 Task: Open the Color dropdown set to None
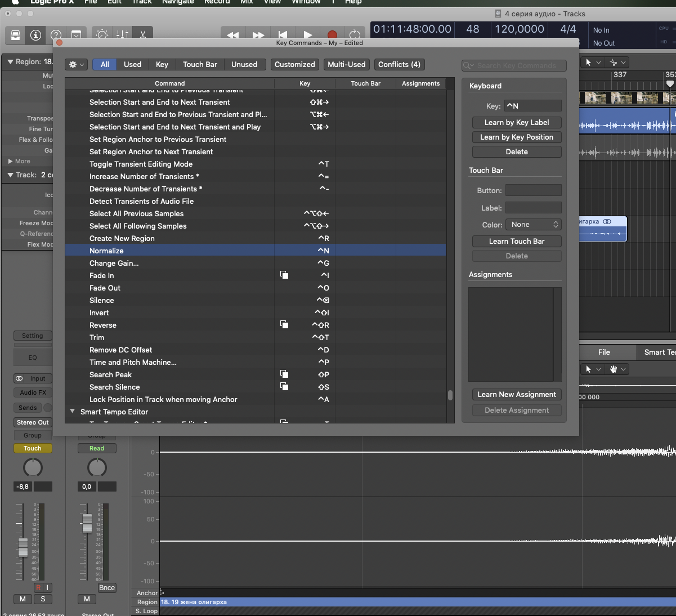[533, 225]
